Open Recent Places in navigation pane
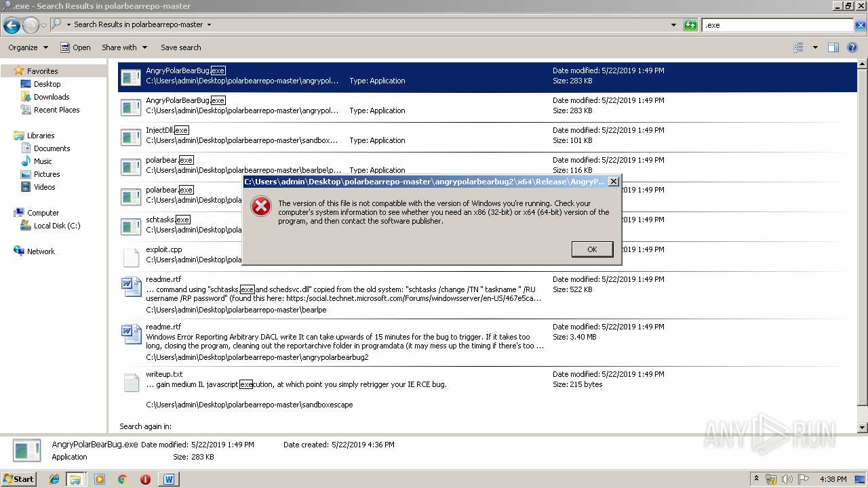Screen dimensions: 868x488 click(56, 110)
